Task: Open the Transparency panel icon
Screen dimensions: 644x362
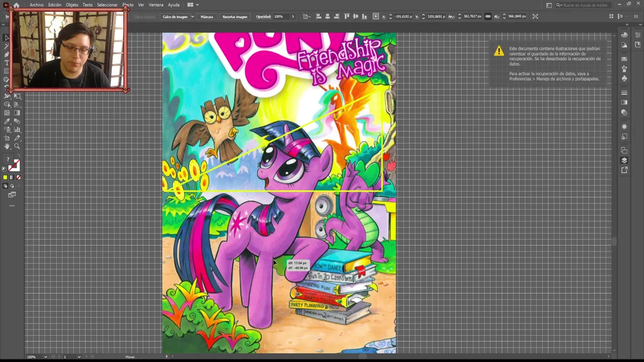Action: (x=624, y=112)
